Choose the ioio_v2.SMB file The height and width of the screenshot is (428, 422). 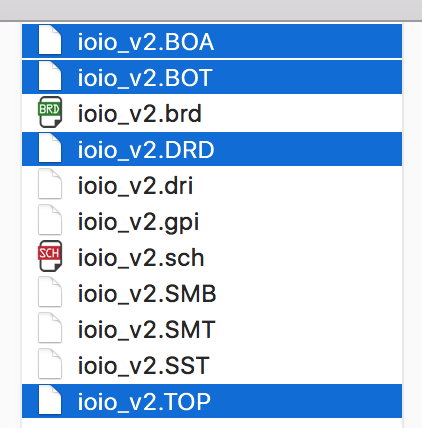point(147,294)
